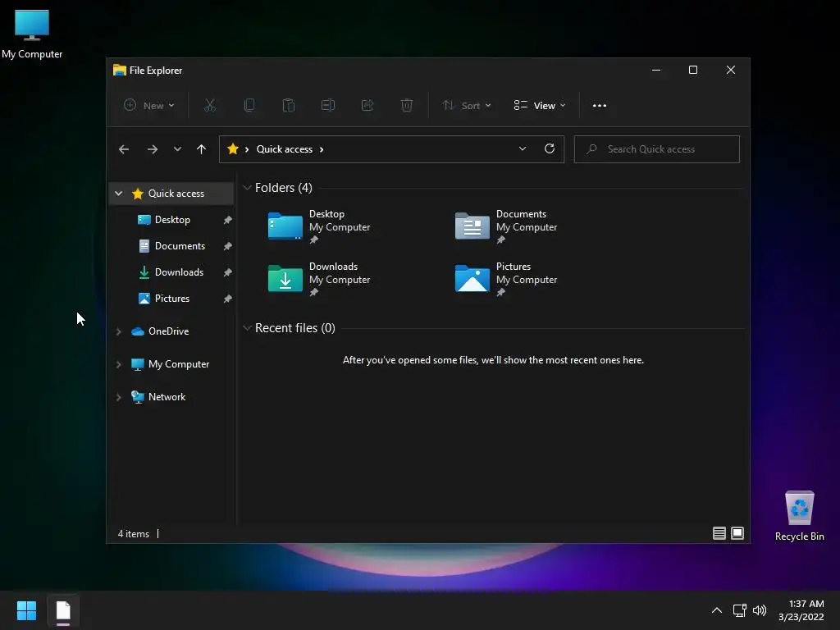The image size is (840, 630).
Task: Open the Downloads folder tile
Action: click(x=319, y=280)
